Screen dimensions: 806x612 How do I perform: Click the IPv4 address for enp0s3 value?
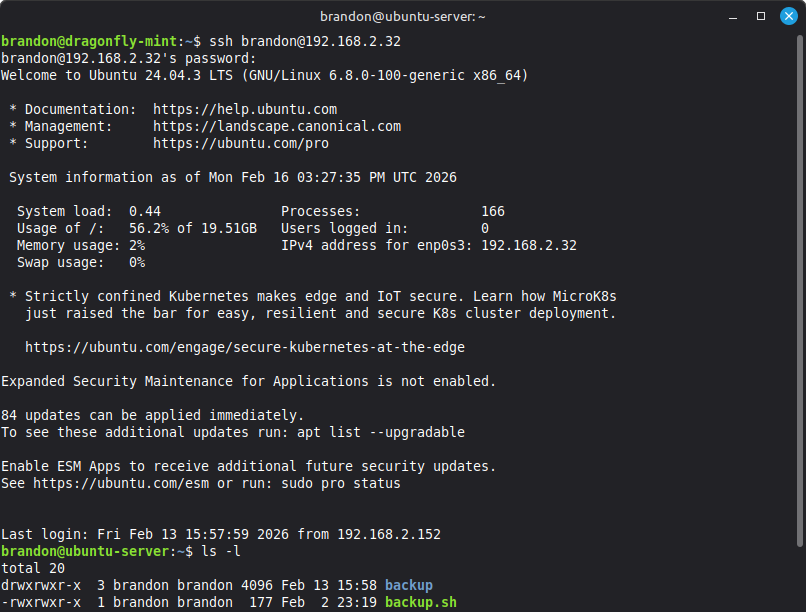tap(528, 245)
